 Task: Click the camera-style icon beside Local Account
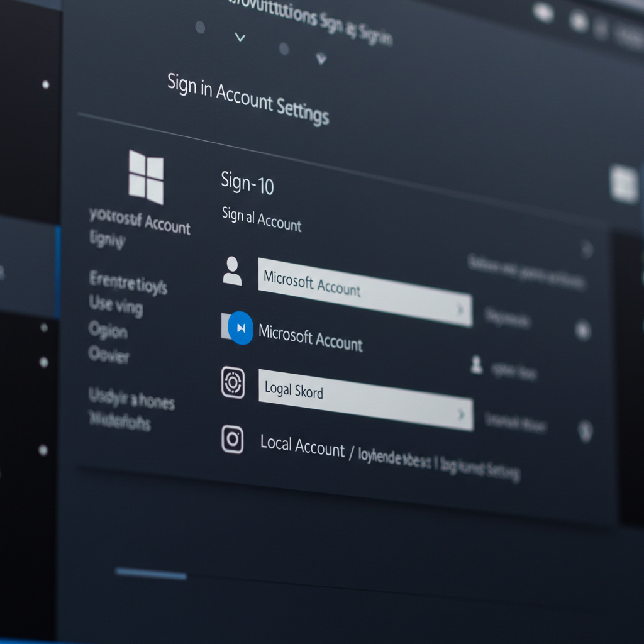pyautogui.click(x=233, y=440)
